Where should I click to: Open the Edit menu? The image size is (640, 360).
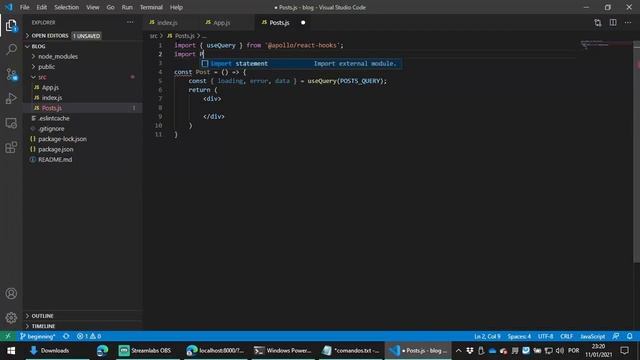[42, 7]
